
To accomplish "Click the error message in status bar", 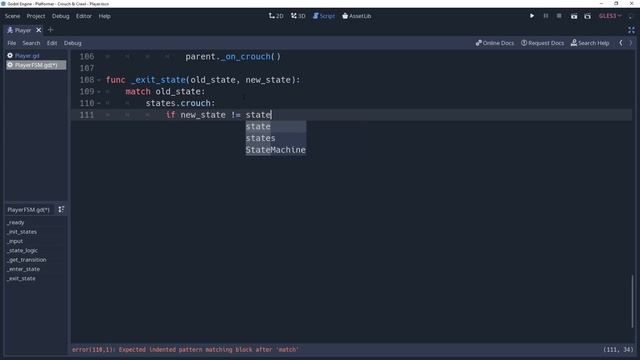I will point(185,349).
